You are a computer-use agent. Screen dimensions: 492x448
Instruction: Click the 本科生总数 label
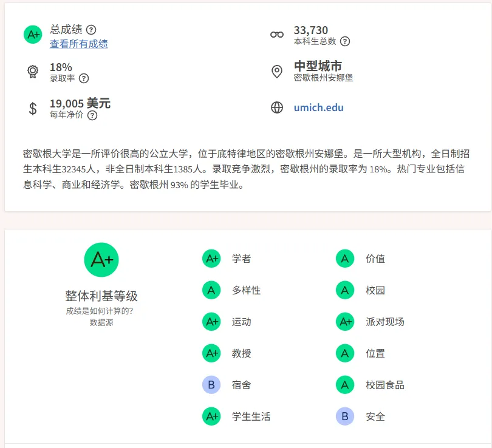[315, 41]
